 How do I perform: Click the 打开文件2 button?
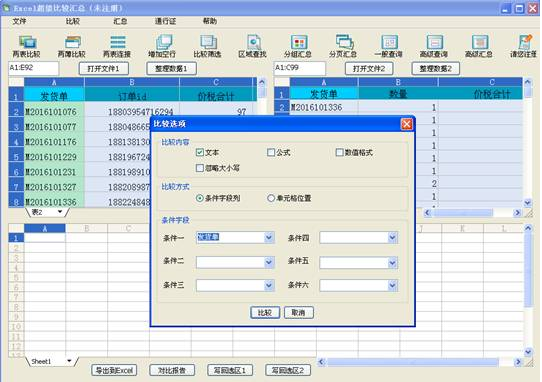(369, 68)
